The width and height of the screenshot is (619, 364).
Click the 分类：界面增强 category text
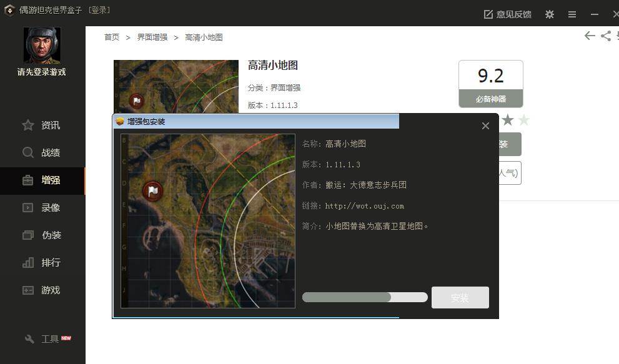pos(274,87)
